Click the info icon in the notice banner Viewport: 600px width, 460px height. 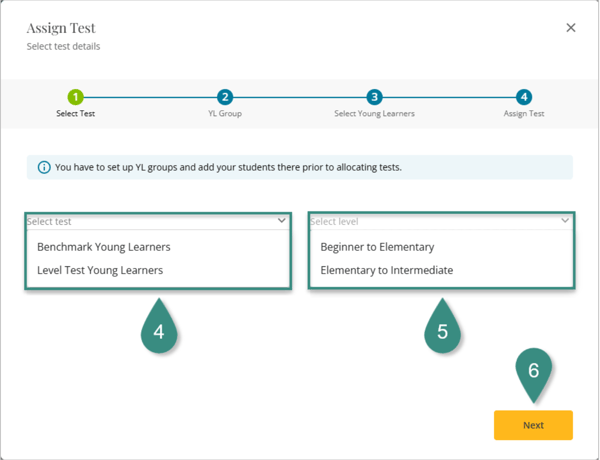pyautogui.click(x=44, y=167)
